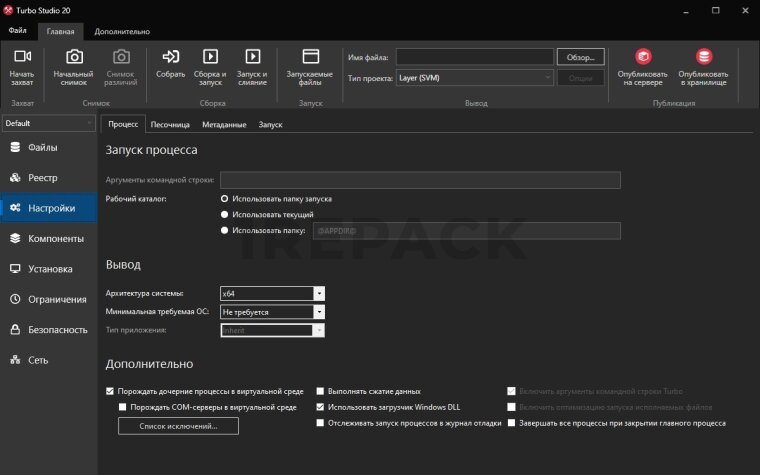Click Список исключений... button

click(178, 426)
